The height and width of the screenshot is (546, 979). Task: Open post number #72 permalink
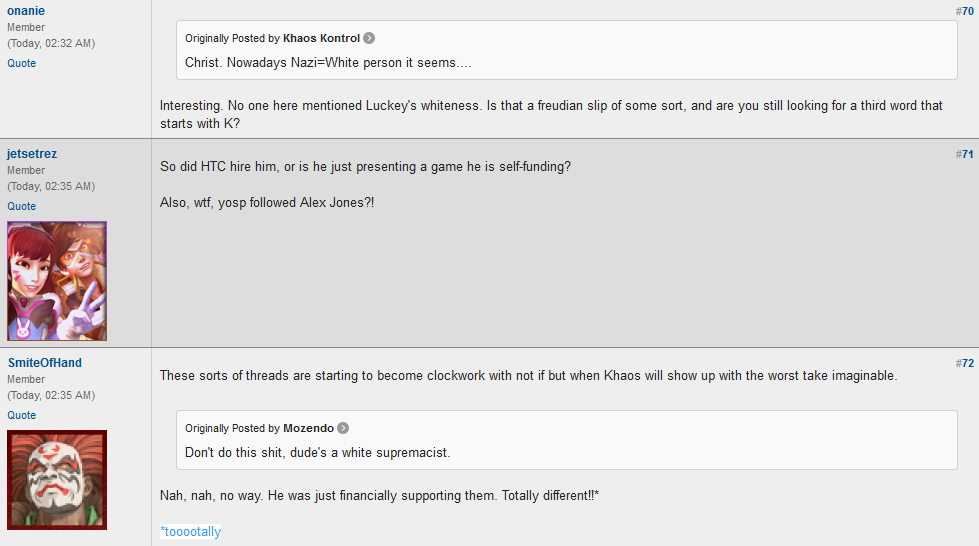click(964, 363)
